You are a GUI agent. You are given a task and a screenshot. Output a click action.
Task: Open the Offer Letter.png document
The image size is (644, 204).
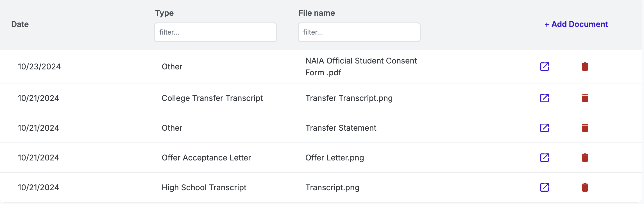[544, 158]
